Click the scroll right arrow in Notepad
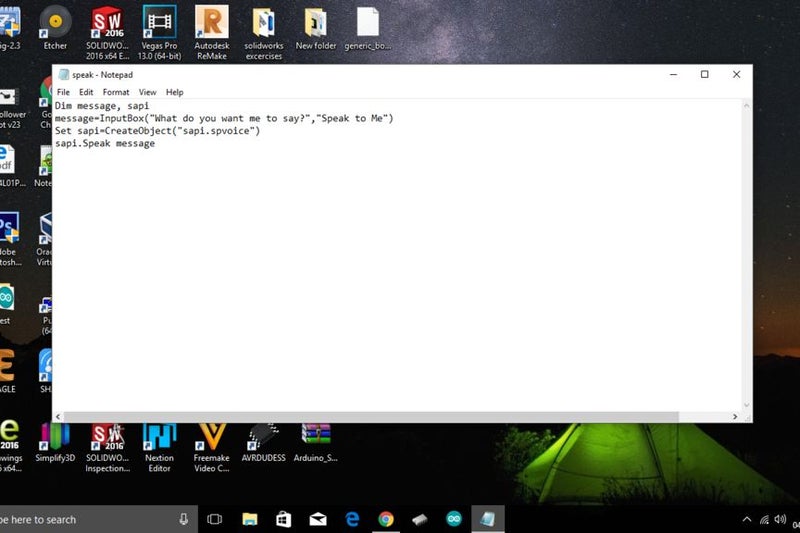800x533 pixels. click(x=735, y=417)
